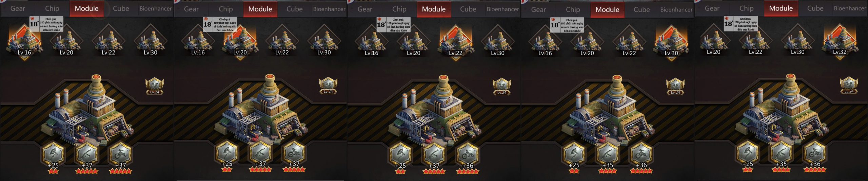Screen dimensions: 868x181
Task: Open the V badge Lv.24 in leftmost panel
Action: (x=155, y=87)
